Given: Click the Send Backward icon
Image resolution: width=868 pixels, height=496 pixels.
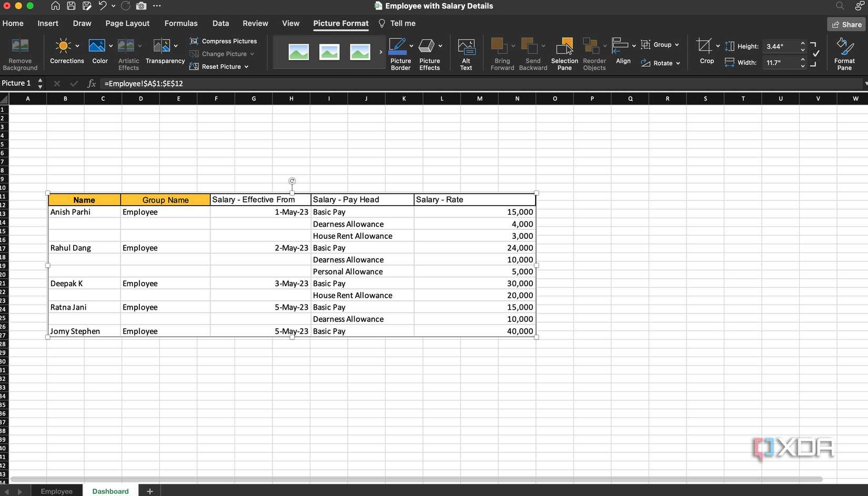Looking at the screenshot, I should (532, 53).
